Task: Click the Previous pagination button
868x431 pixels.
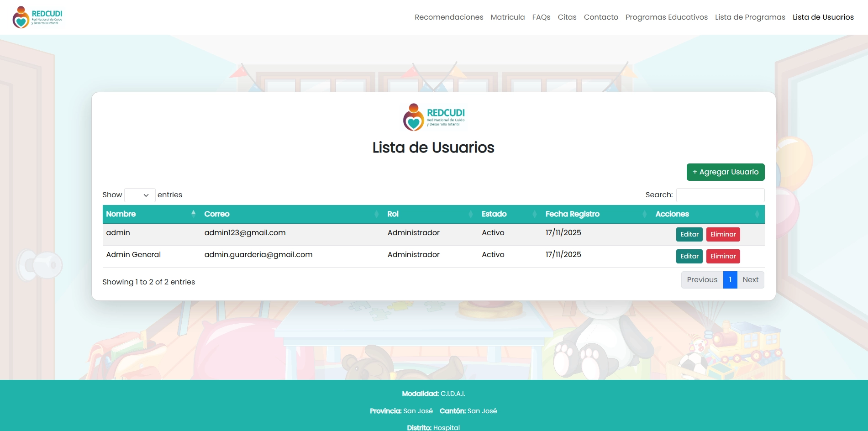Action: pos(702,279)
